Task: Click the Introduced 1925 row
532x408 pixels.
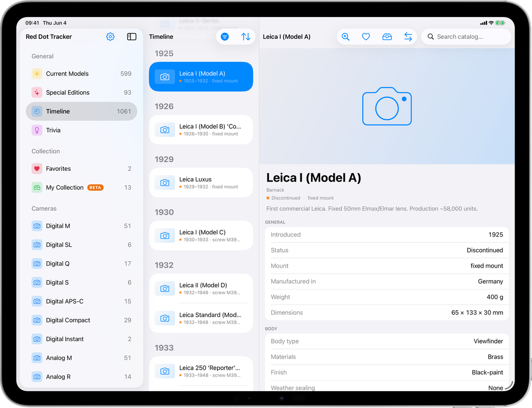Action: pyautogui.click(x=387, y=235)
